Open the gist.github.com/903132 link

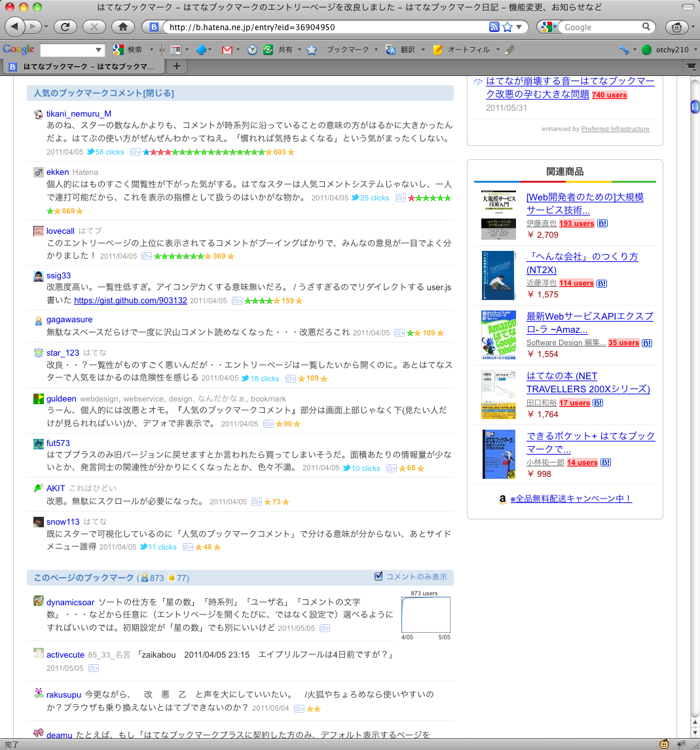[x=130, y=301]
